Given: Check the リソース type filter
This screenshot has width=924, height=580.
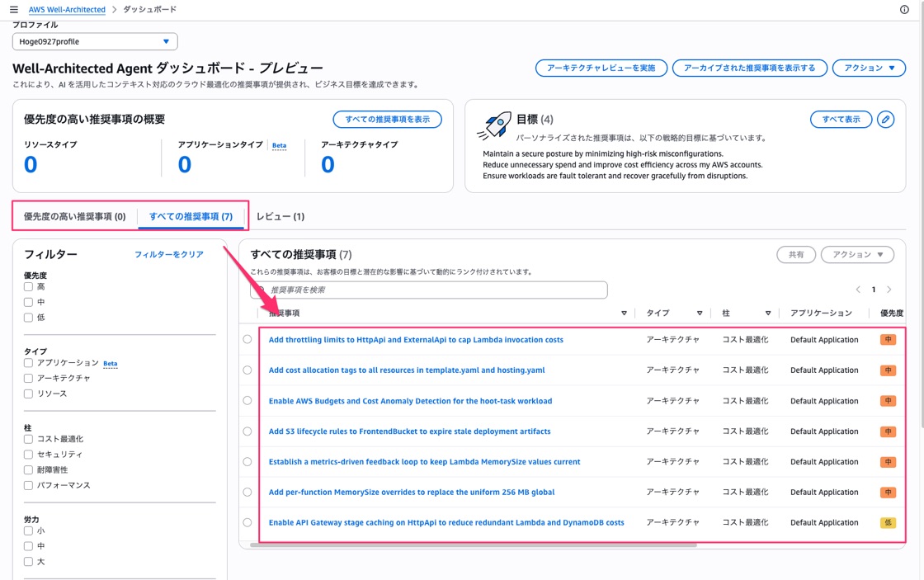Looking at the screenshot, I should [x=28, y=394].
